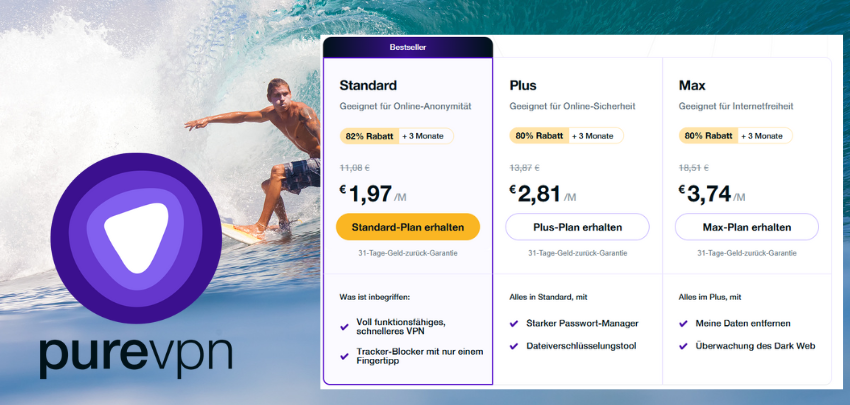Click the Bestseller tab label

408,47
